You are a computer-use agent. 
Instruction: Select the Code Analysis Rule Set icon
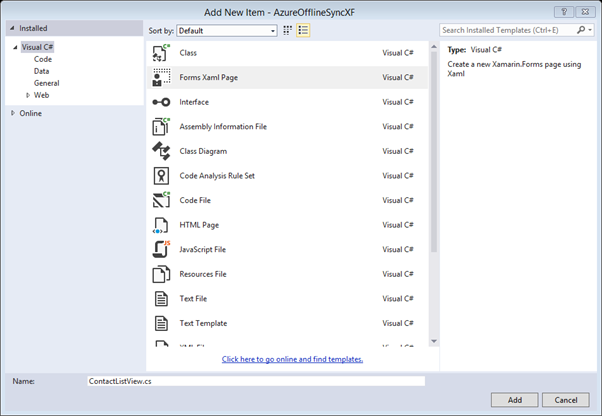tap(161, 176)
